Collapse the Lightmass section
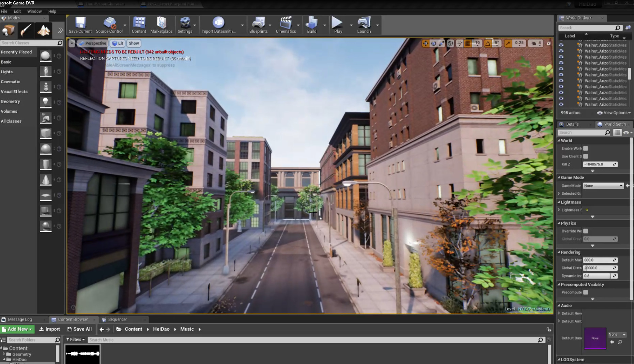Image resolution: width=634 pixels, height=364 pixels. tap(559, 202)
